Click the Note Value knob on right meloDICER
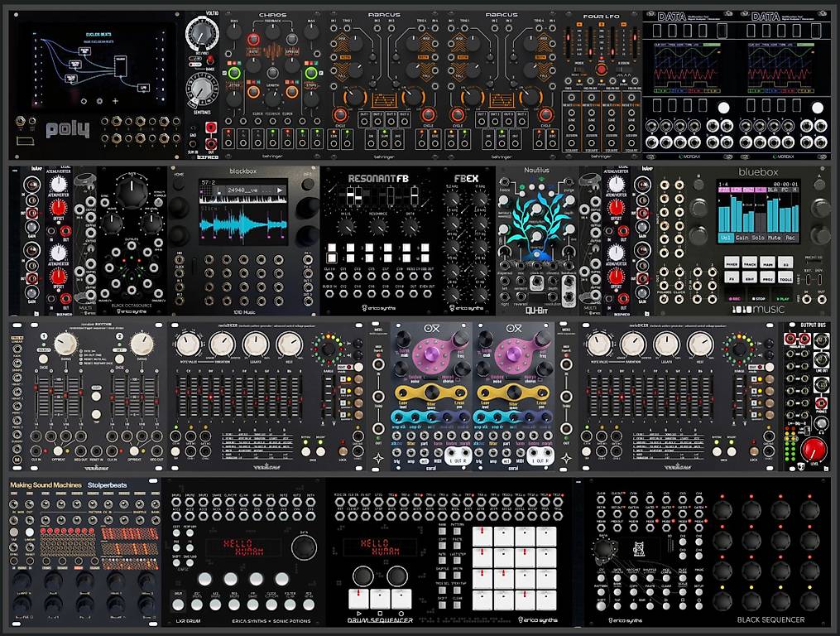 click(599, 345)
